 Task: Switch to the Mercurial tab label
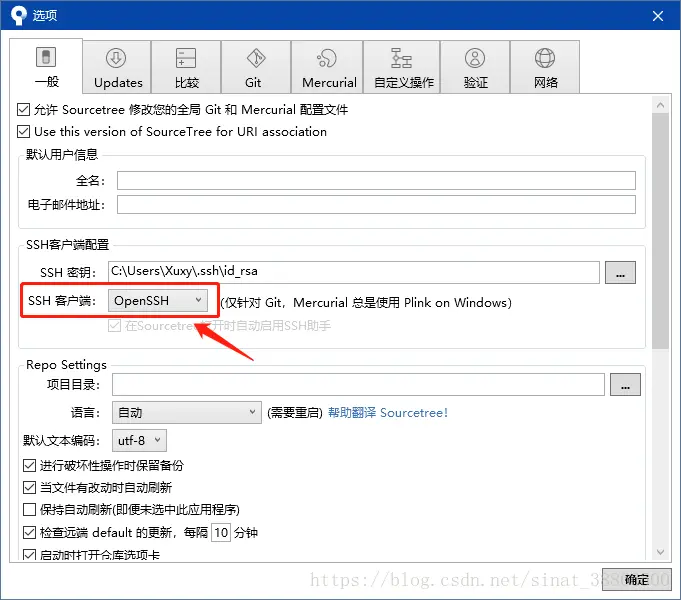click(x=329, y=83)
